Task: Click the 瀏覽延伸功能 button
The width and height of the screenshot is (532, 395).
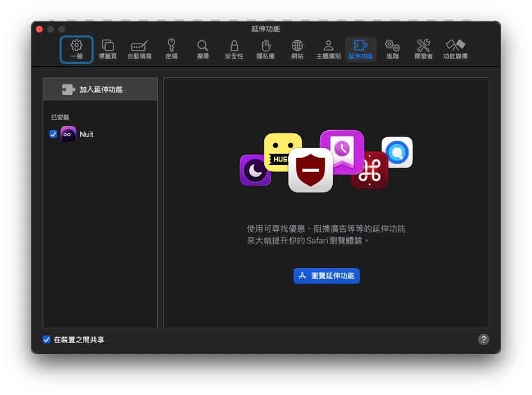Action: [x=326, y=275]
